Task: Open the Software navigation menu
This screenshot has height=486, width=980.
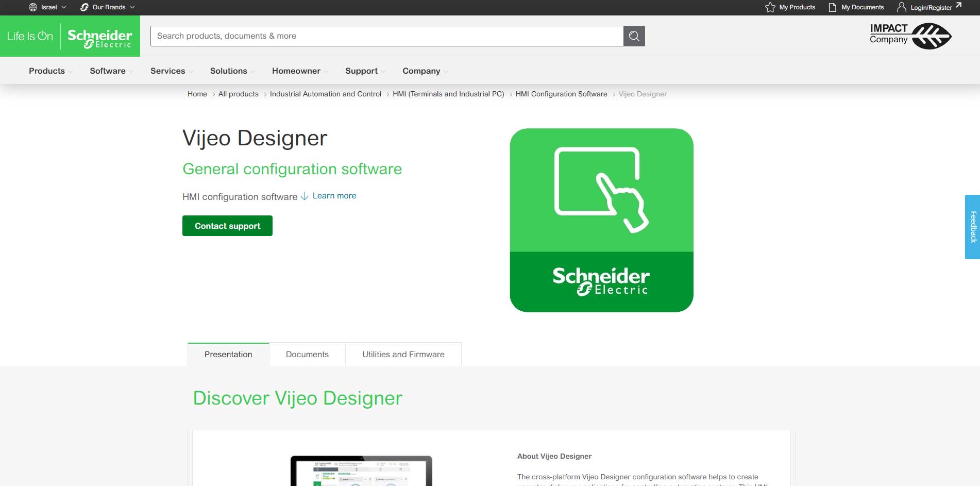Action: (x=108, y=71)
